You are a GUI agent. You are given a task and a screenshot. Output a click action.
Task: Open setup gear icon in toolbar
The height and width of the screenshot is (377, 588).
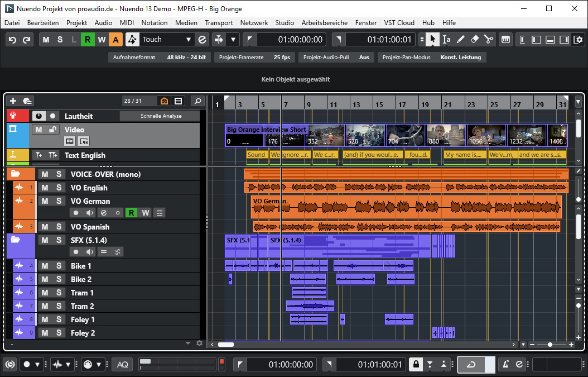pyautogui.click(x=579, y=40)
